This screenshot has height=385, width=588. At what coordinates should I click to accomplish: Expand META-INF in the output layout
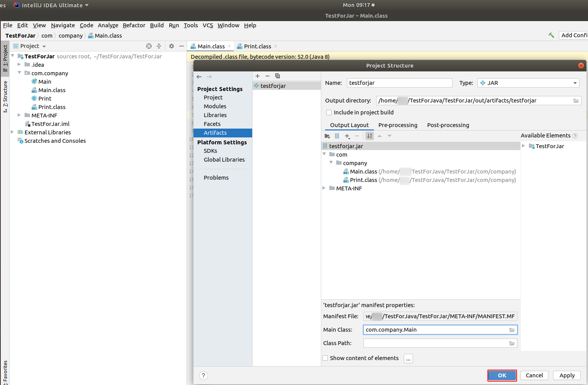tap(324, 188)
